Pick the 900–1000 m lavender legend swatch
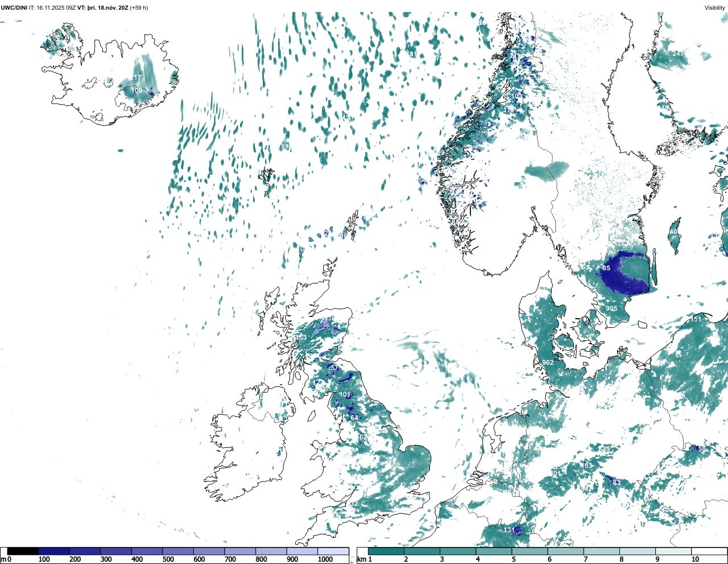 (x=302, y=551)
